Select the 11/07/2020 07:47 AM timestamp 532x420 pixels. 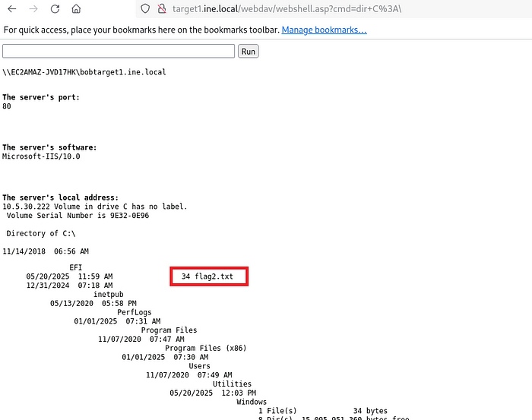point(141,339)
